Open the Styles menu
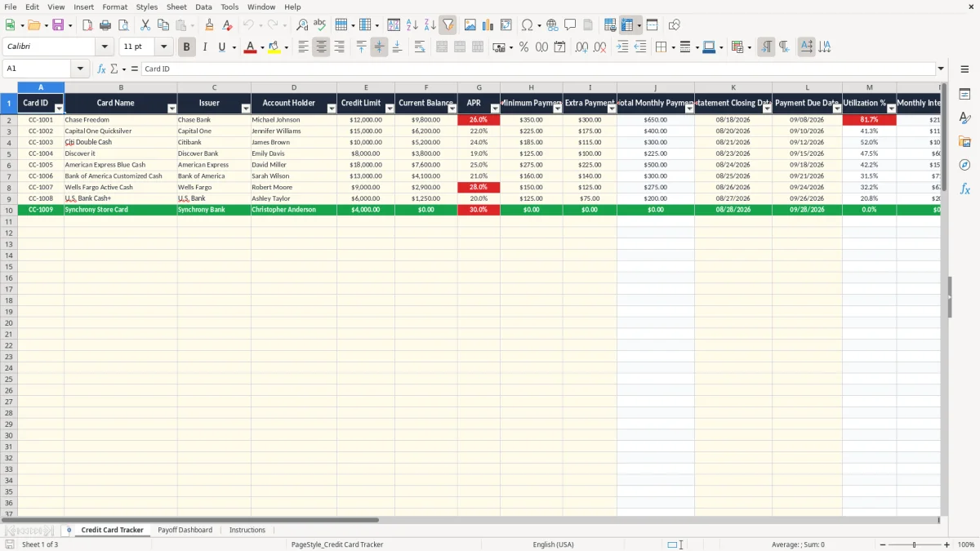The height and width of the screenshot is (551, 980). (x=147, y=7)
